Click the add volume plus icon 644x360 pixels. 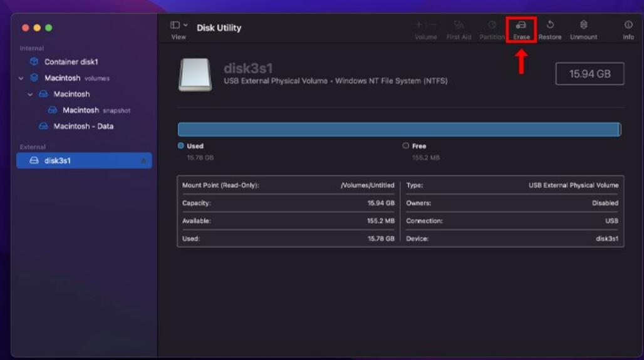coord(418,25)
